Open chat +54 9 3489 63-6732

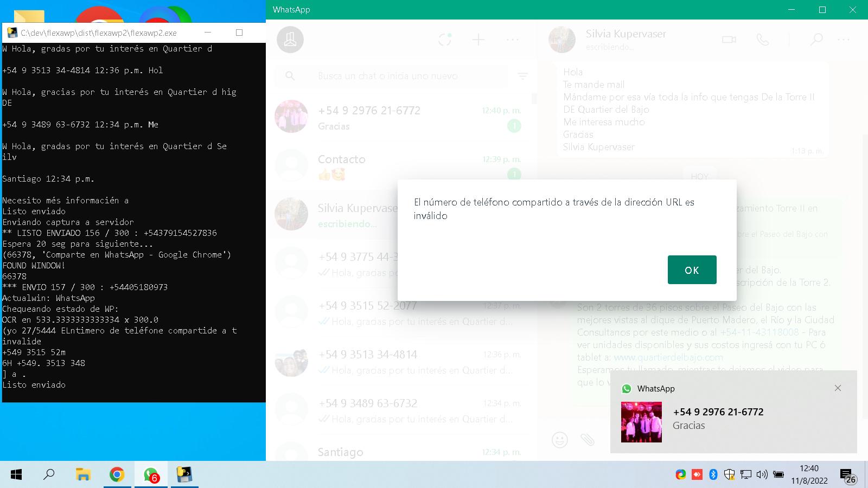coord(399,409)
